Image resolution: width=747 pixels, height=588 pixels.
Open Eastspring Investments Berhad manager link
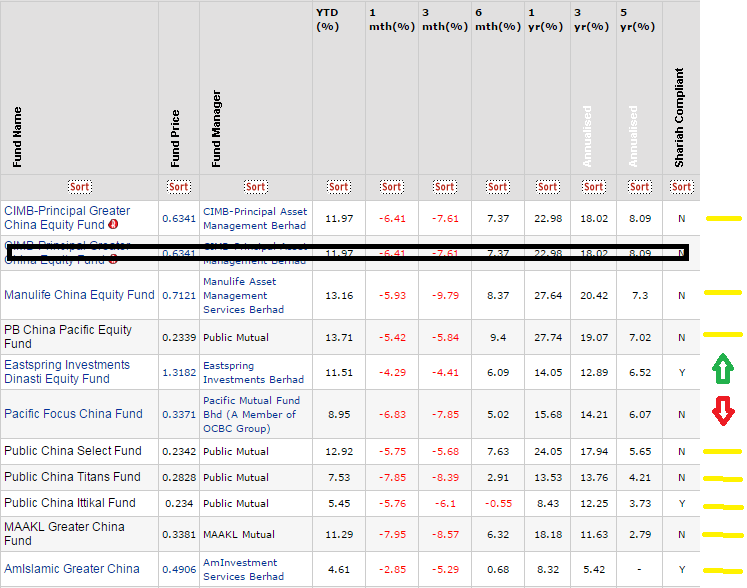253,373
